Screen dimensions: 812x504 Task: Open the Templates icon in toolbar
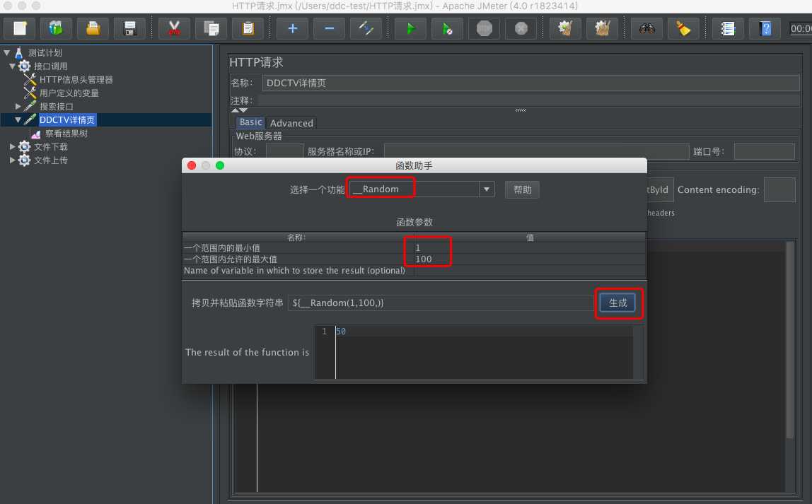tap(56, 28)
